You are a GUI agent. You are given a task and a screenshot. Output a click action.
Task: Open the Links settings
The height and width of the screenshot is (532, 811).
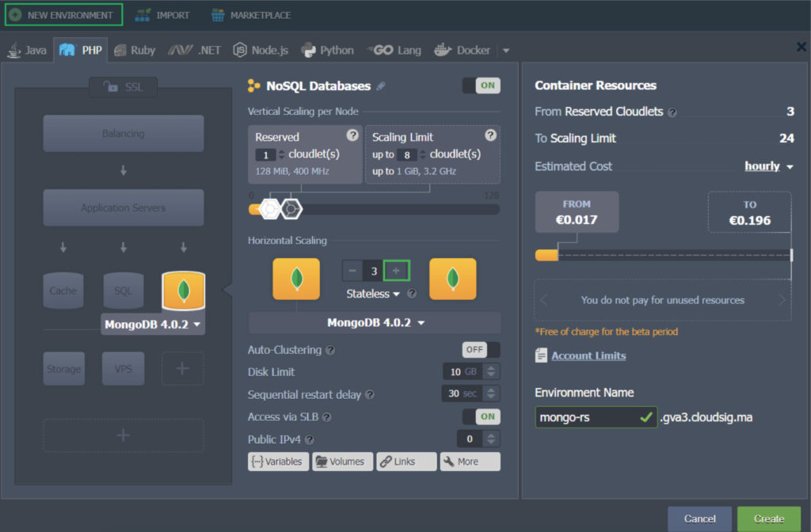406,462
